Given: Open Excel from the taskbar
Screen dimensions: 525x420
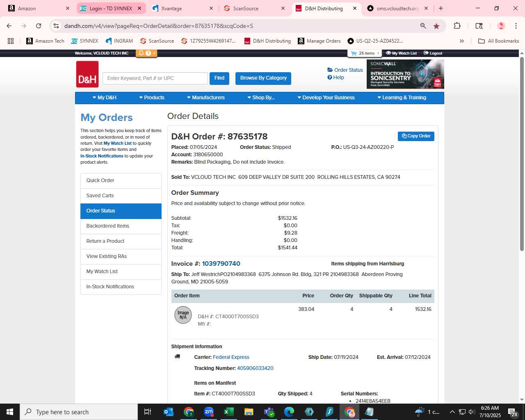Looking at the screenshot, I should coord(229,412).
